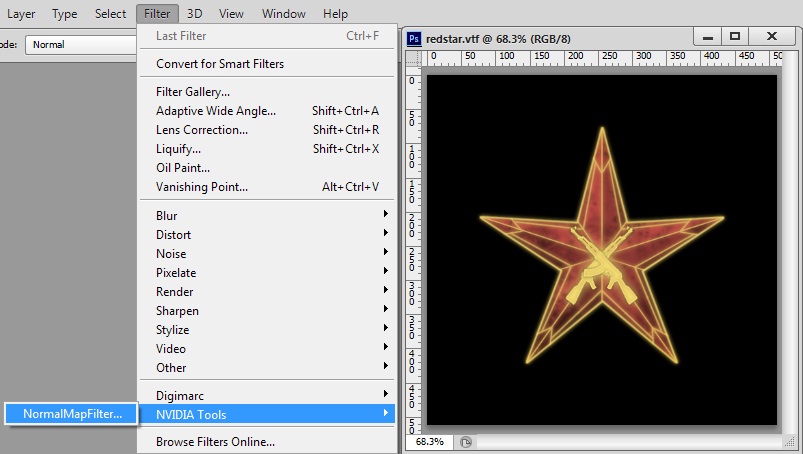Expand the Stylize submenu
The height and width of the screenshot is (454, 803).
point(267,329)
